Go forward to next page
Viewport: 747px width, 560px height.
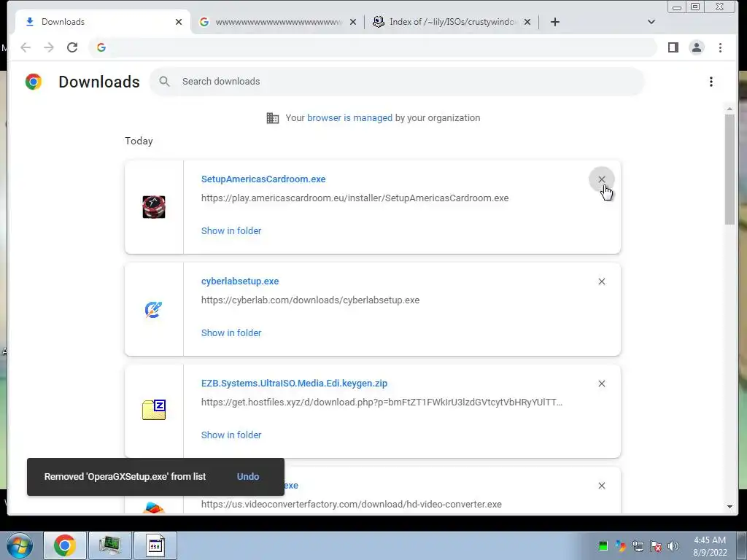click(49, 47)
